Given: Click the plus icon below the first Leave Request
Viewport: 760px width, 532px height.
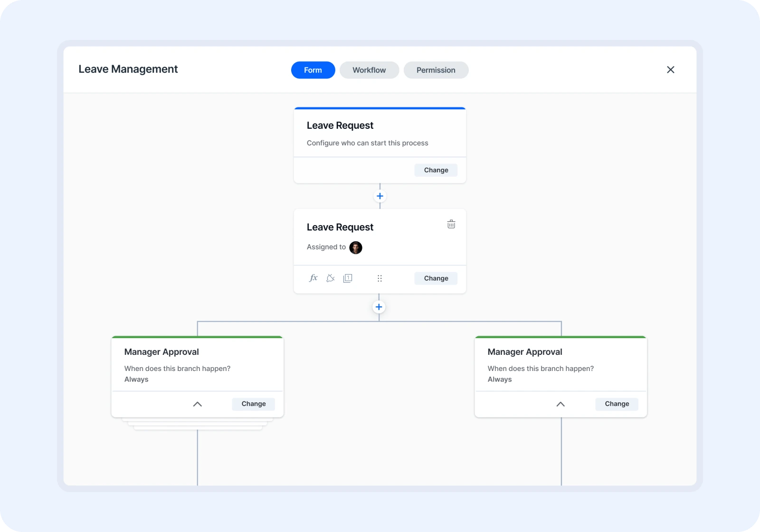Looking at the screenshot, I should click(380, 196).
